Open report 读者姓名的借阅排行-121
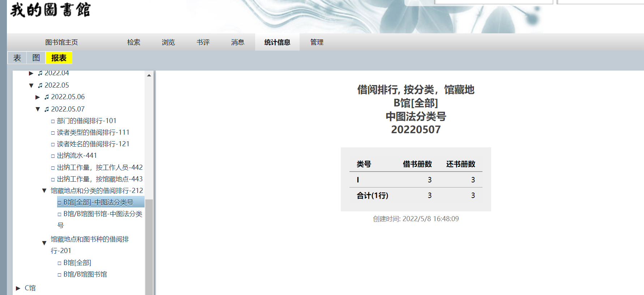This screenshot has height=295, width=644. tap(93, 144)
